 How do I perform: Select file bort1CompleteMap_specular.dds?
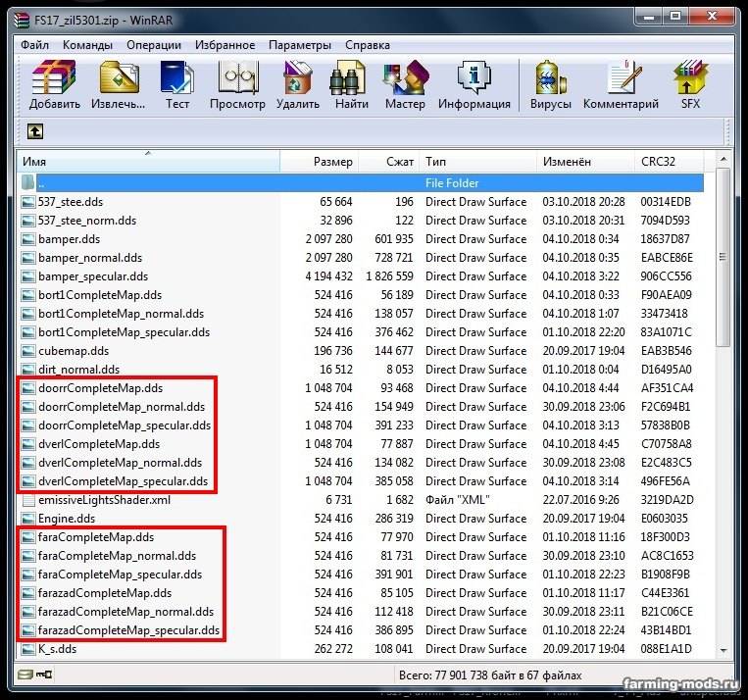[125, 332]
